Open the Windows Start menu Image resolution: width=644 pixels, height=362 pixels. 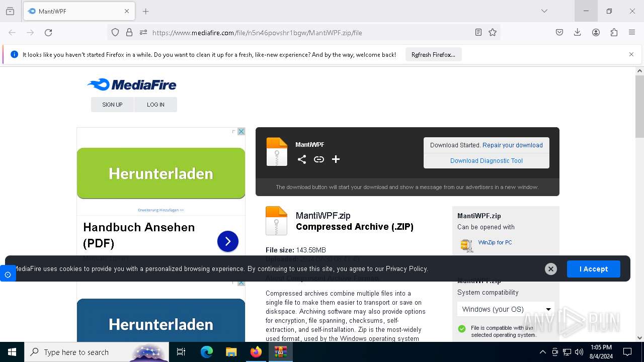click(12, 352)
